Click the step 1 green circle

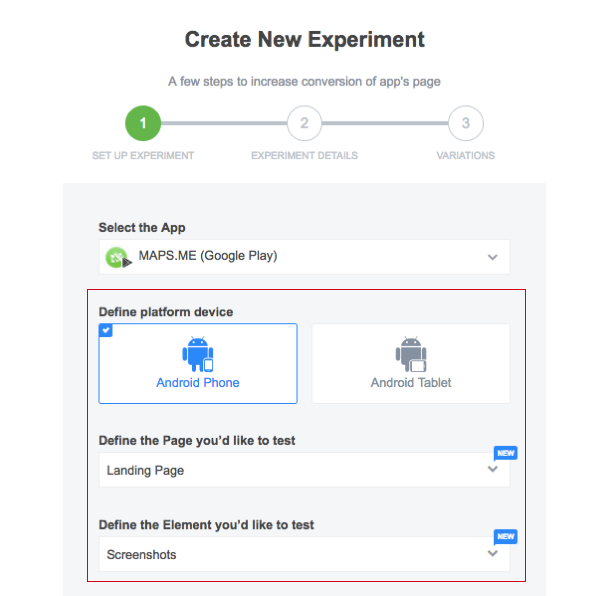143,123
